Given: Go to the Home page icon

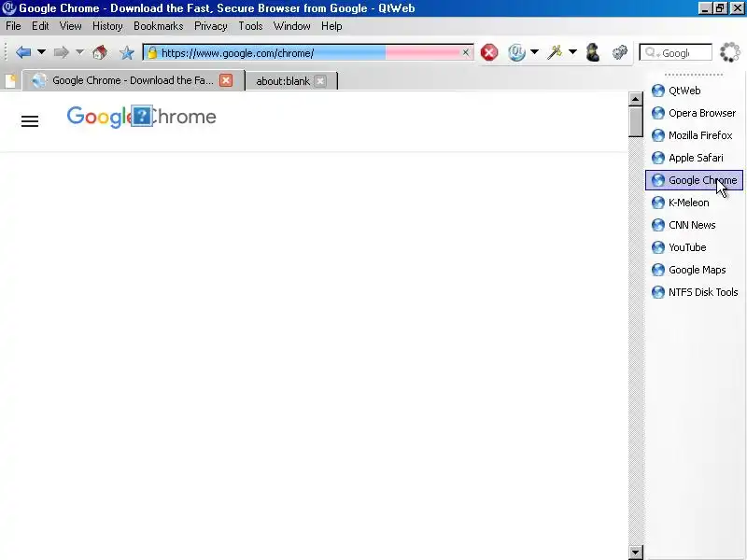Looking at the screenshot, I should (x=100, y=52).
